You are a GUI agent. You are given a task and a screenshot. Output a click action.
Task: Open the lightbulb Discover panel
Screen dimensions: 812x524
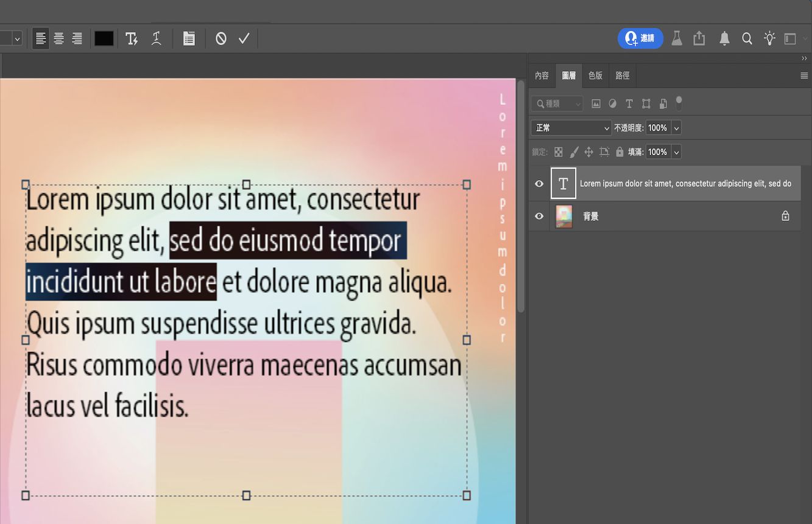tap(770, 38)
